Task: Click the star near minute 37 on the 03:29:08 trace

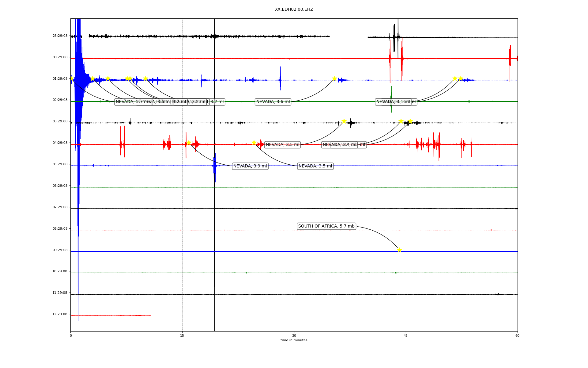Action: point(344,121)
